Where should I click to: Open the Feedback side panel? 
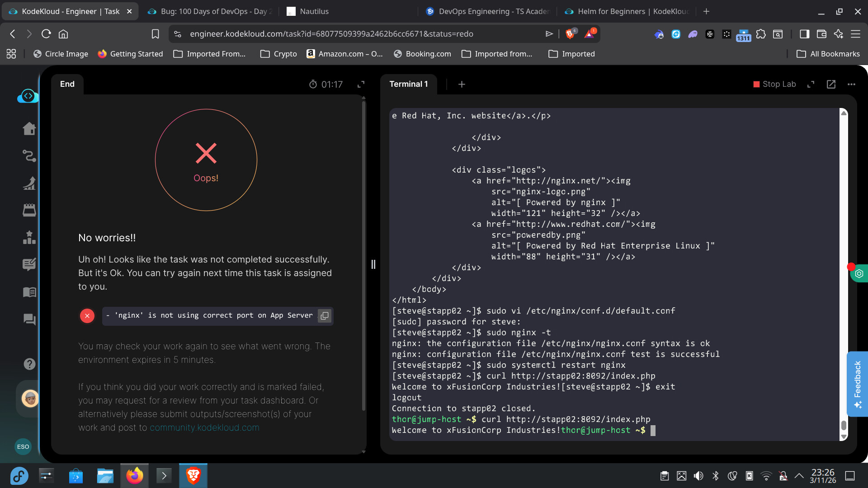coord(857,384)
